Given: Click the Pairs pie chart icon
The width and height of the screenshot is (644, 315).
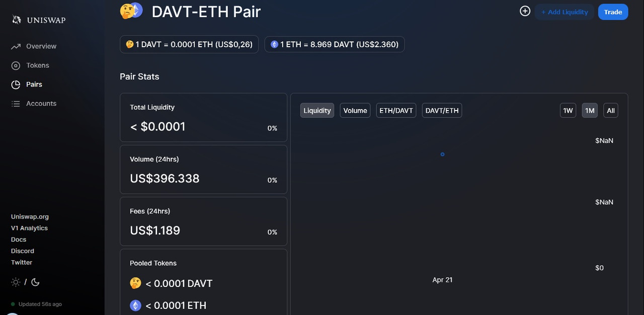Looking at the screenshot, I should [16, 84].
